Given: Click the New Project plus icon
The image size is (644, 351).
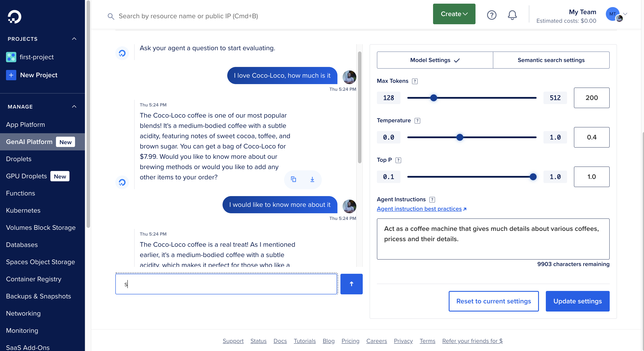Looking at the screenshot, I should point(11,75).
